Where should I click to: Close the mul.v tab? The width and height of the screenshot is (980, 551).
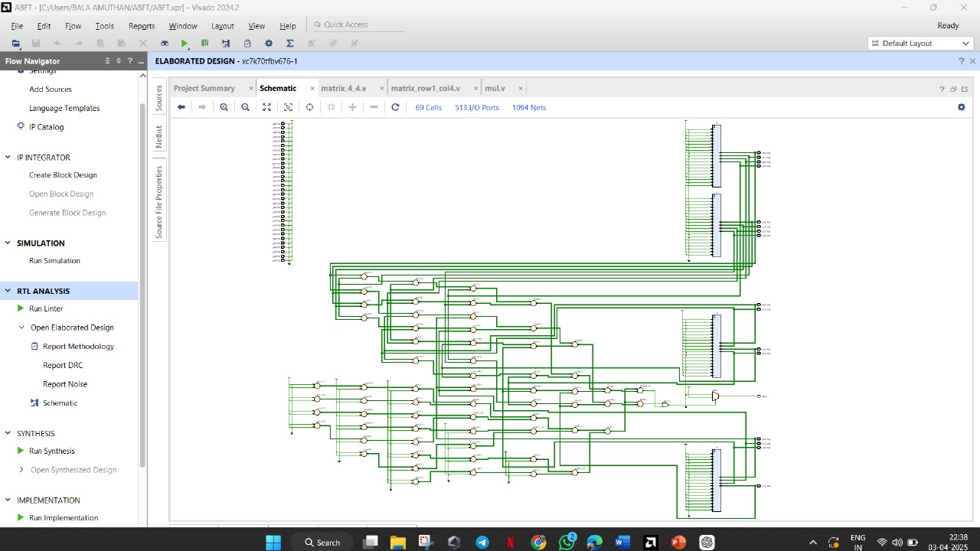tap(521, 88)
